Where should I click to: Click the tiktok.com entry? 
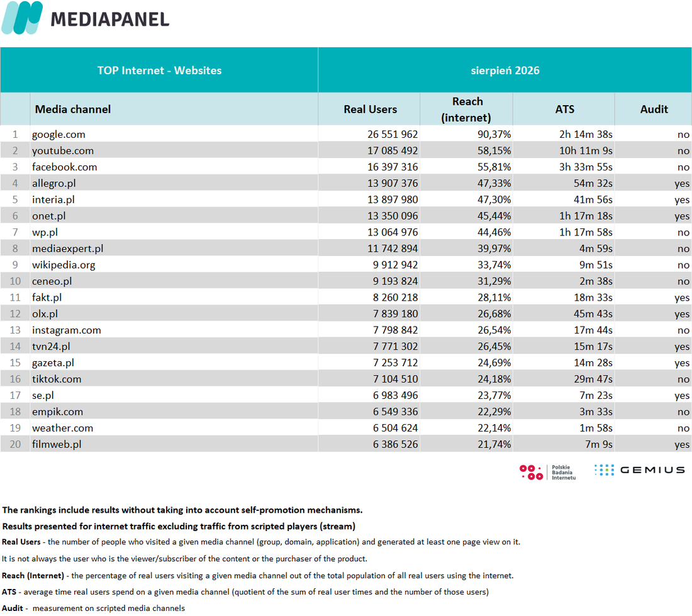coord(57,379)
